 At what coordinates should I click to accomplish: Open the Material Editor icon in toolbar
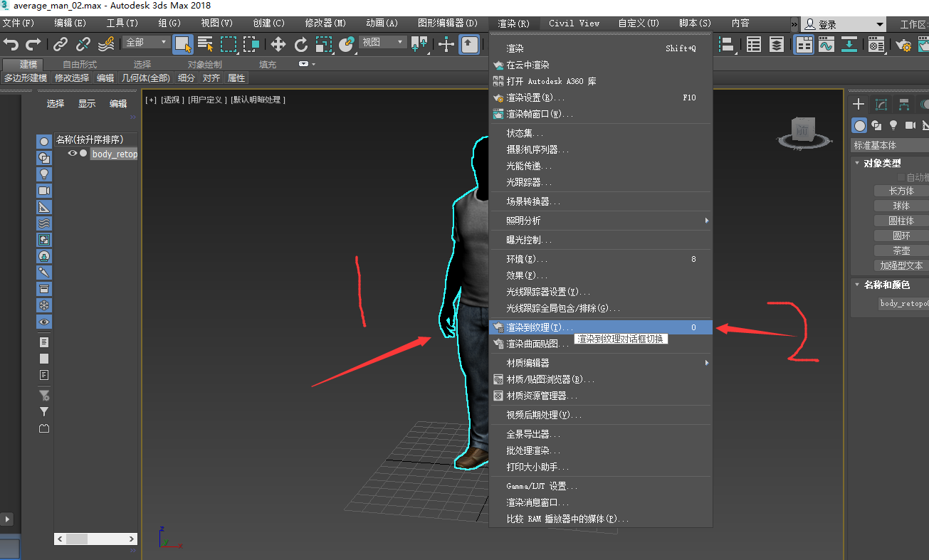click(x=876, y=45)
